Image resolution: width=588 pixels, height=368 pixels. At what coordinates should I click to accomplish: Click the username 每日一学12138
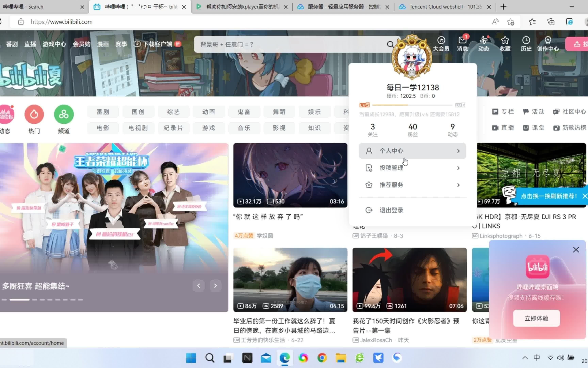pos(413,87)
